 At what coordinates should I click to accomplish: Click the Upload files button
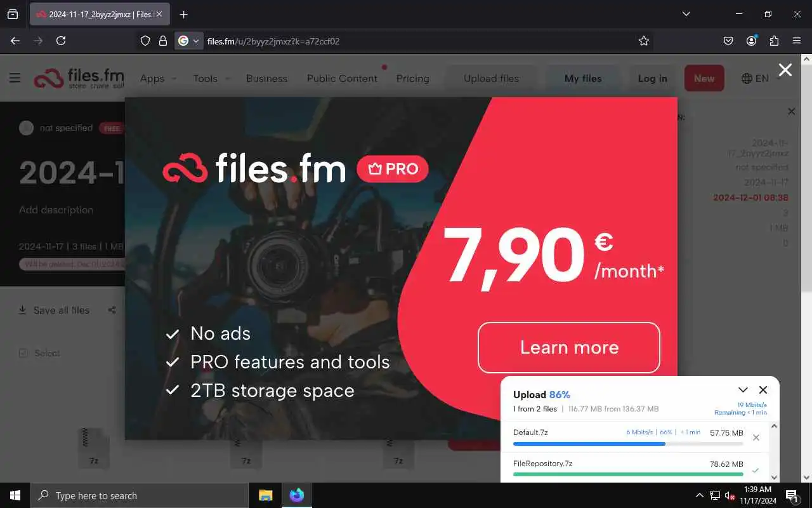coord(491,79)
